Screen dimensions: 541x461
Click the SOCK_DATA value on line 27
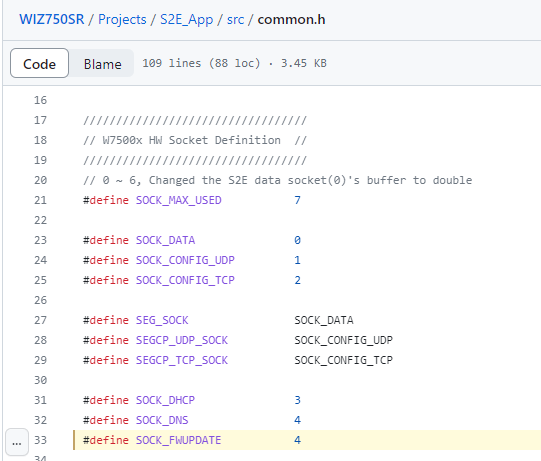[x=324, y=321]
